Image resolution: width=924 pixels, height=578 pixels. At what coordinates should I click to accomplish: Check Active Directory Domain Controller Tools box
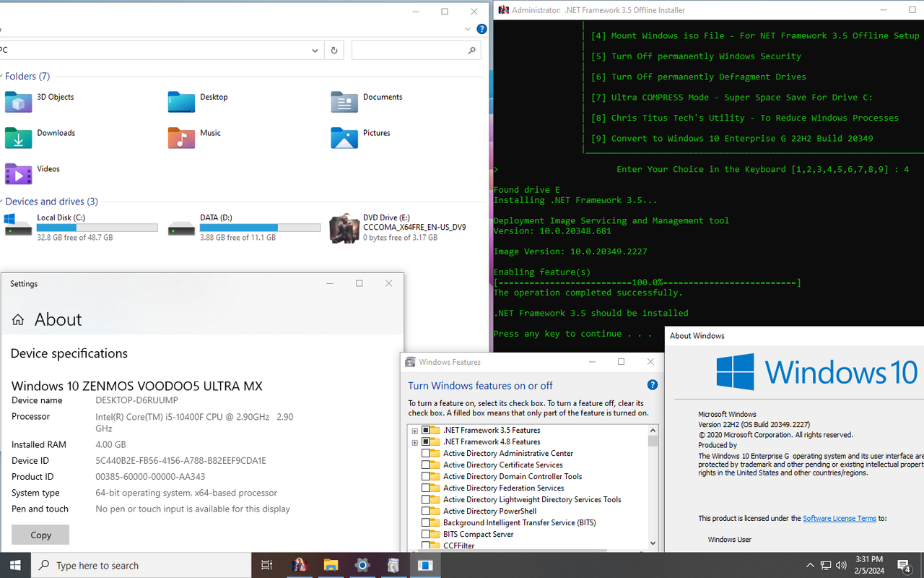click(x=426, y=477)
